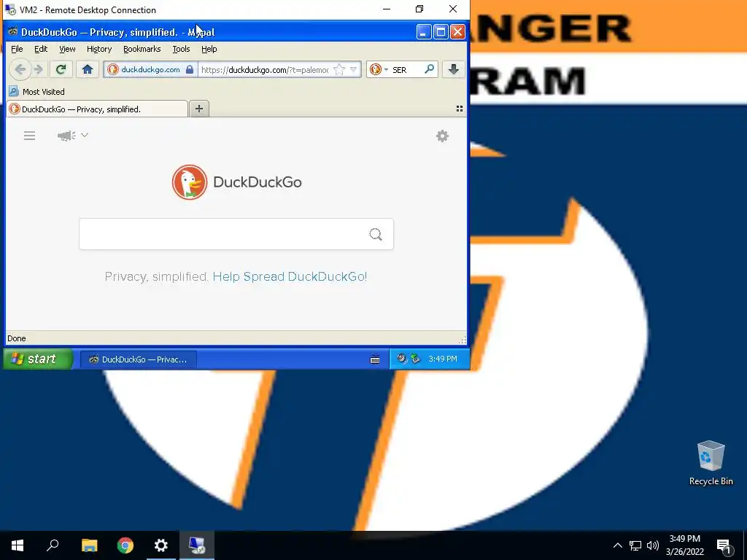Open the History menu
747x560 pixels.
coord(99,49)
